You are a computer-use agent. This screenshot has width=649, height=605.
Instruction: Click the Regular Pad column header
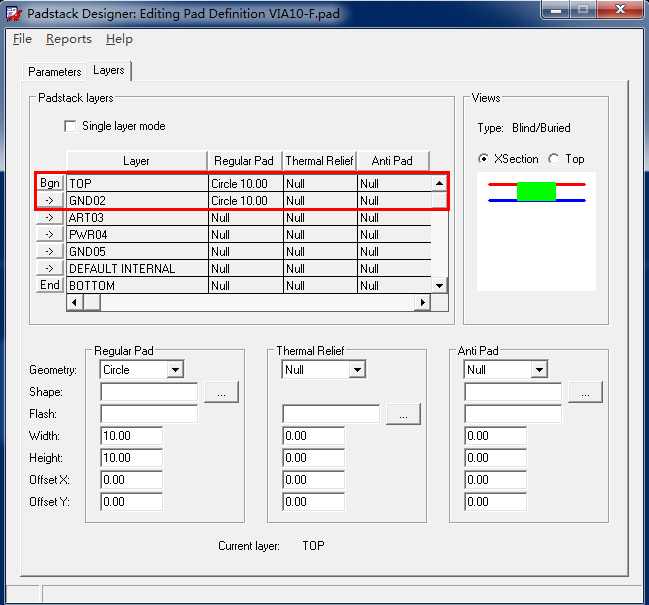[244, 161]
